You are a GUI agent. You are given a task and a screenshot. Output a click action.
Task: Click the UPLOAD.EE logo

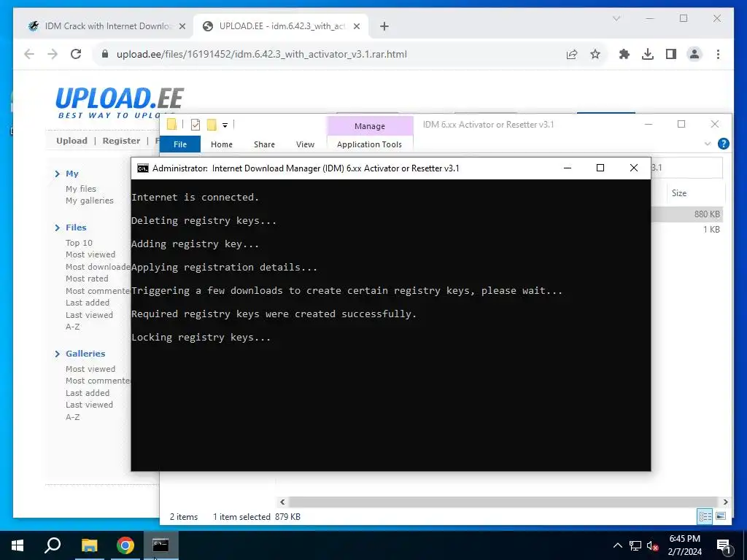tap(120, 102)
